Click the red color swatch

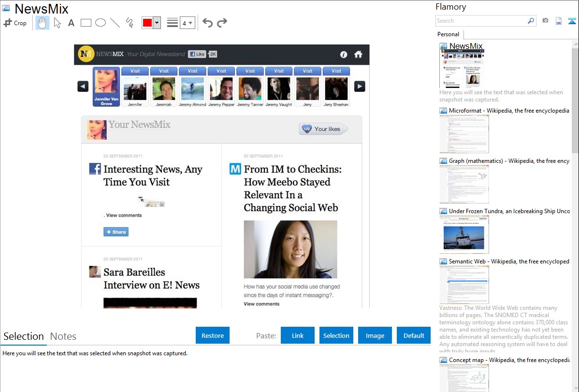pyautogui.click(x=147, y=23)
